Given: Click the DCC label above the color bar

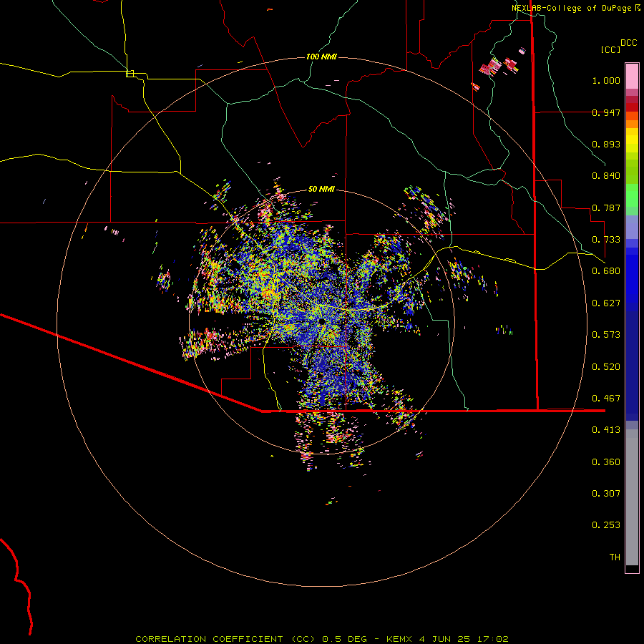Looking at the screenshot, I should tap(628, 43).
